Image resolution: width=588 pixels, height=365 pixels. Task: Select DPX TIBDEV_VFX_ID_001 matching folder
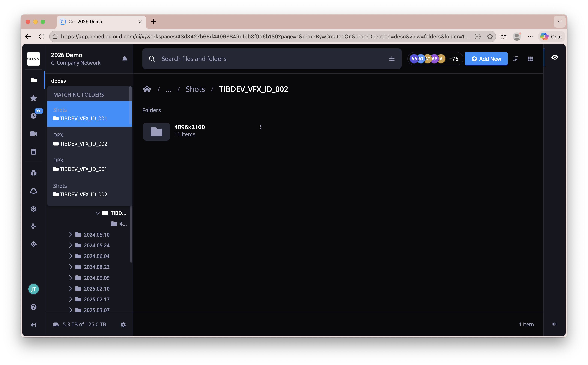pyautogui.click(x=90, y=165)
